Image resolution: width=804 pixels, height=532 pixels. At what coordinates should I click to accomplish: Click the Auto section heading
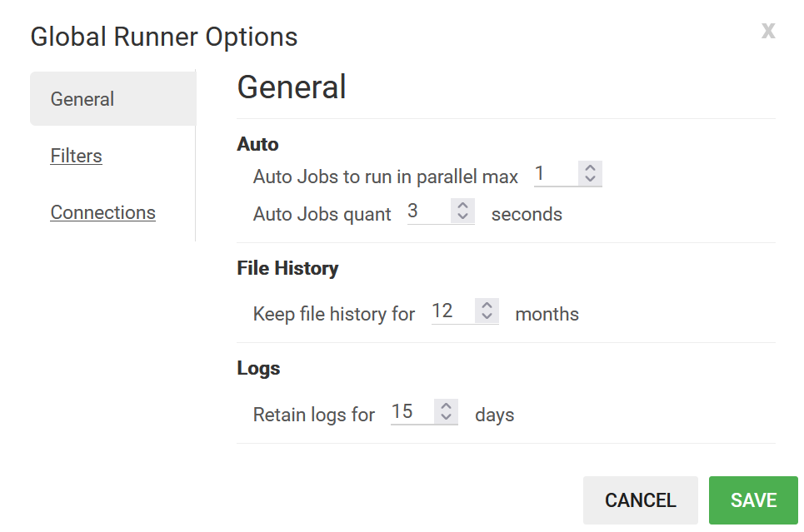pos(257,143)
